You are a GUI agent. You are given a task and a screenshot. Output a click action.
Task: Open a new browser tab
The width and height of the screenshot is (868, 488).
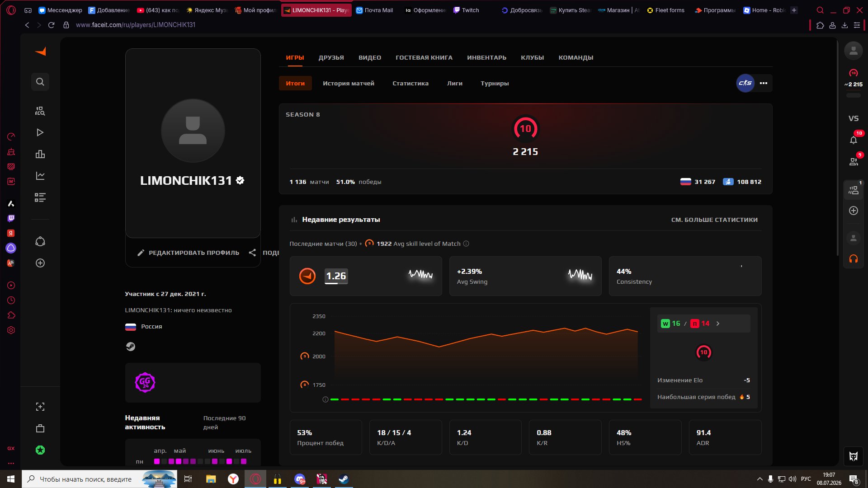(x=794, y=10)
